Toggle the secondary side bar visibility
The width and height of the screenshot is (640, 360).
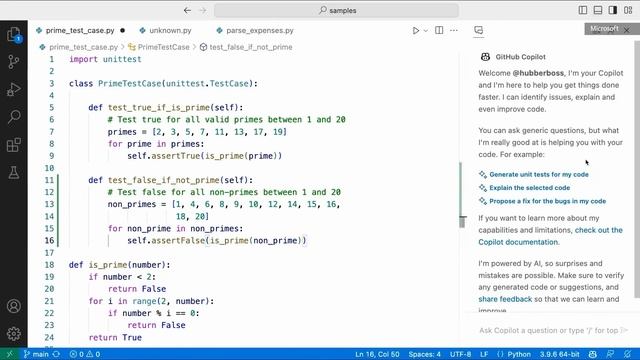(x=613, y=11)
